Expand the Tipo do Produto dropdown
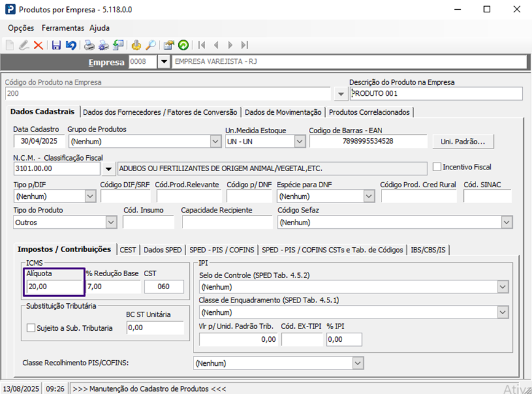Screen dimensions: 532x394 click(x=112, y=222)
